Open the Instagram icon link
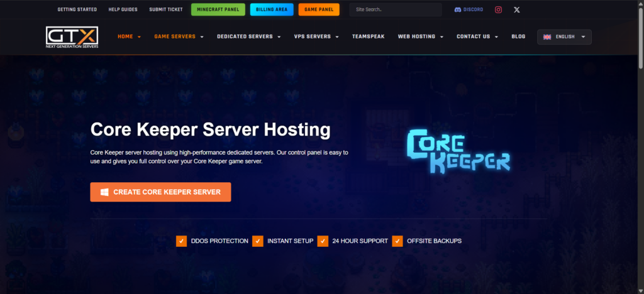This screenshot has height=294, width=644. click(498, 9)
